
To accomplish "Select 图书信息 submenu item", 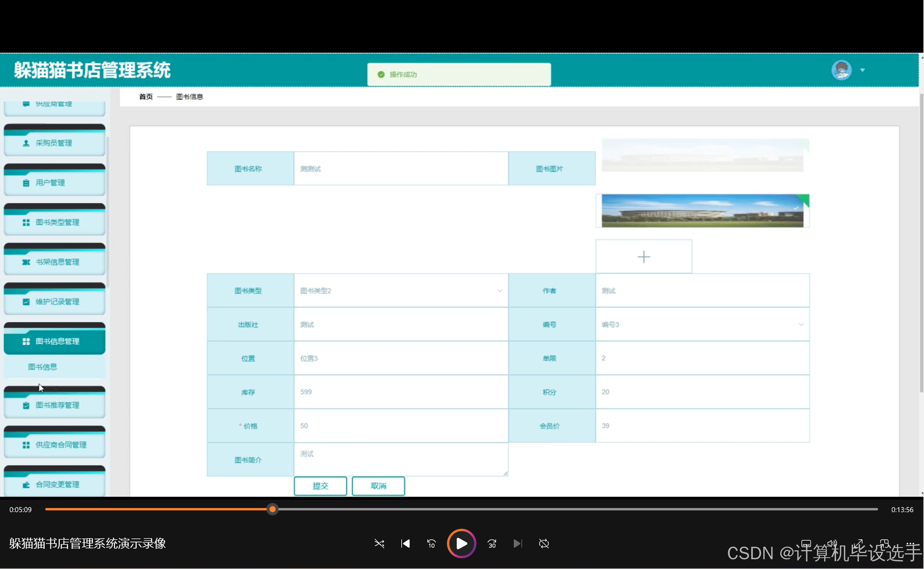I will 43,367.
